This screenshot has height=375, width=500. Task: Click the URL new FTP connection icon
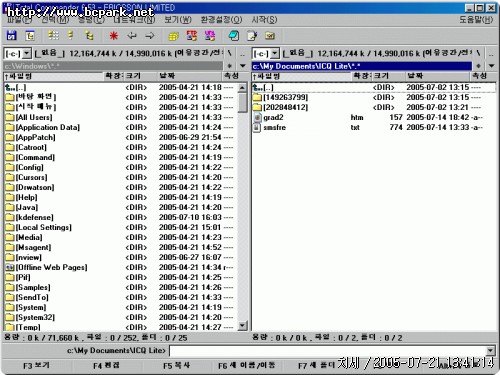click(210, 36)
